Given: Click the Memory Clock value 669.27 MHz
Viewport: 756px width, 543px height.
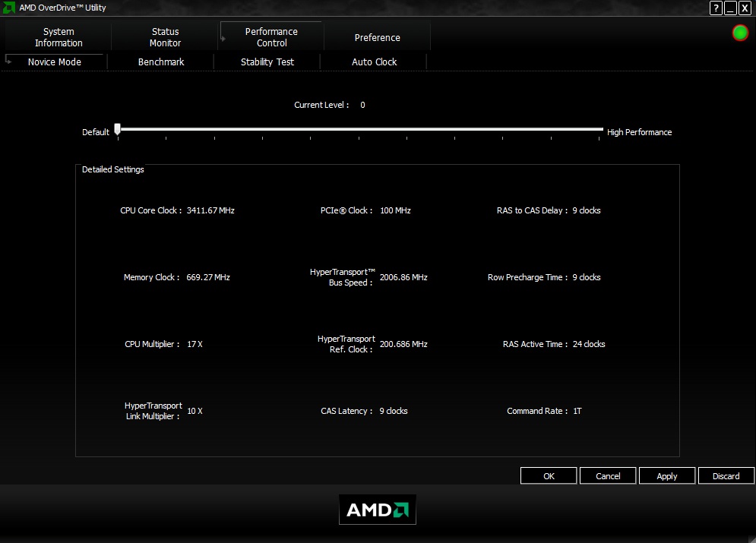Looking at the screenshot, I should (207, 277).
